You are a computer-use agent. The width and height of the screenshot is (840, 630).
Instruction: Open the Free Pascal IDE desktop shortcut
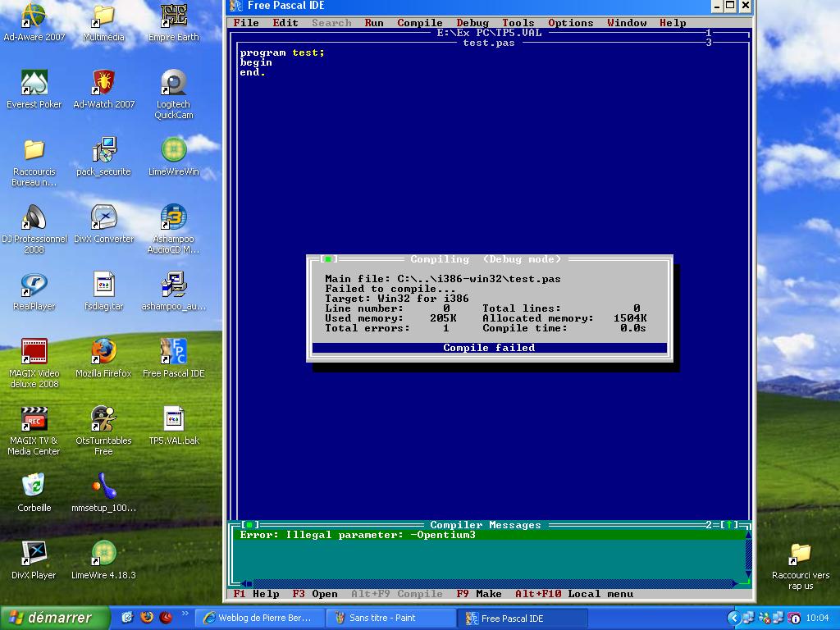pyautogui.click(x=173, y=352)
